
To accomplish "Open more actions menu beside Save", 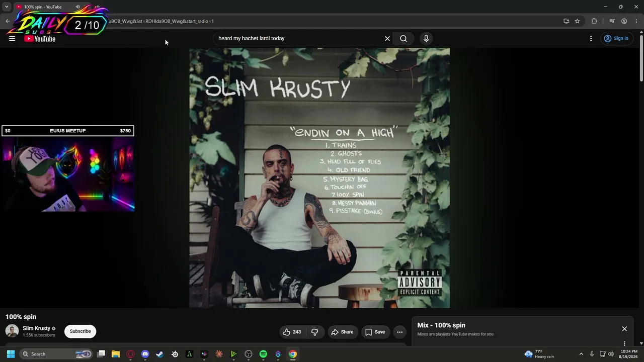I will coord(399,332).
